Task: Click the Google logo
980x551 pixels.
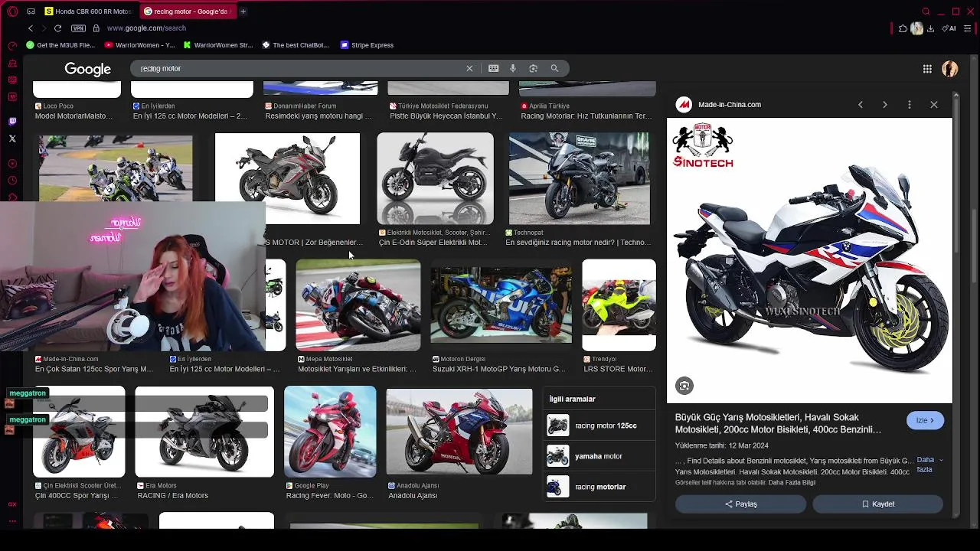Action: [87, 69]
